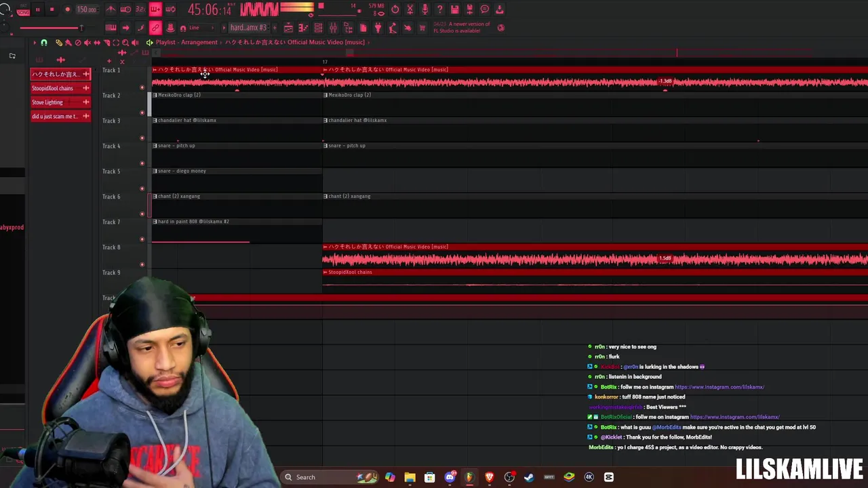Image resolution: width=868 pixels, height=488 pixels.
Task: Select Stove Lighting in picker panel
Action: tap(60, 102)
